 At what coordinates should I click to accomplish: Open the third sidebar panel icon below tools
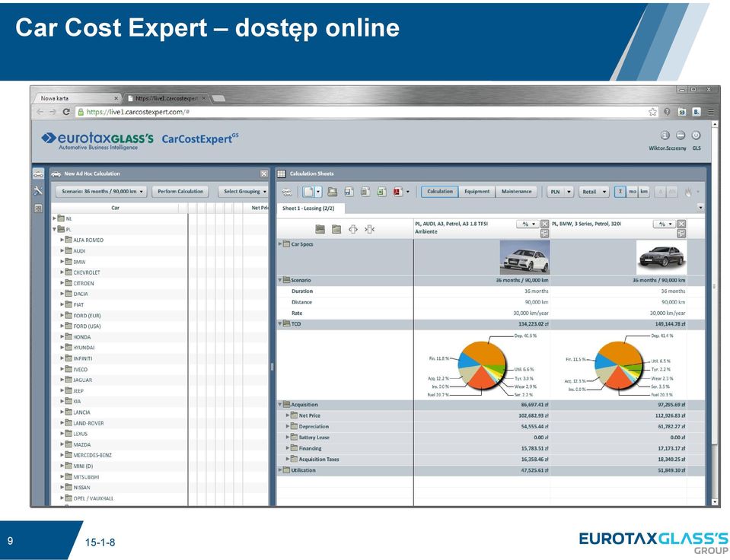coord(38,208)
